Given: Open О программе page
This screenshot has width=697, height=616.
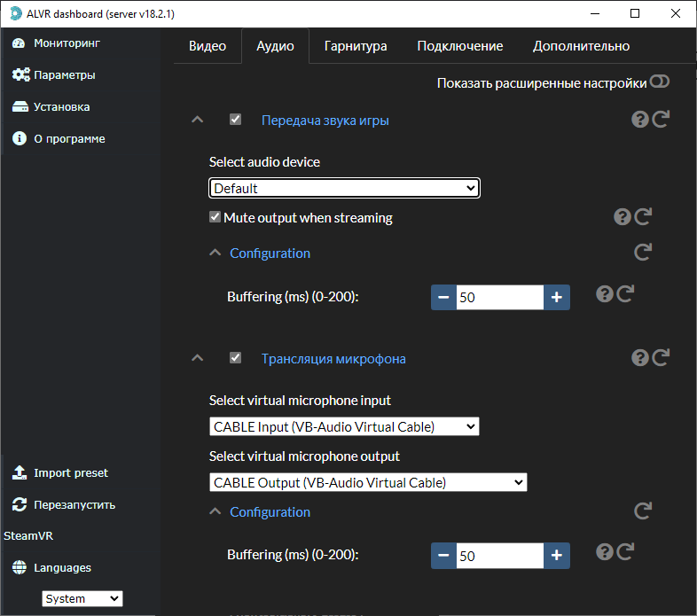Looking at the screenshot, I should point(69,138).
